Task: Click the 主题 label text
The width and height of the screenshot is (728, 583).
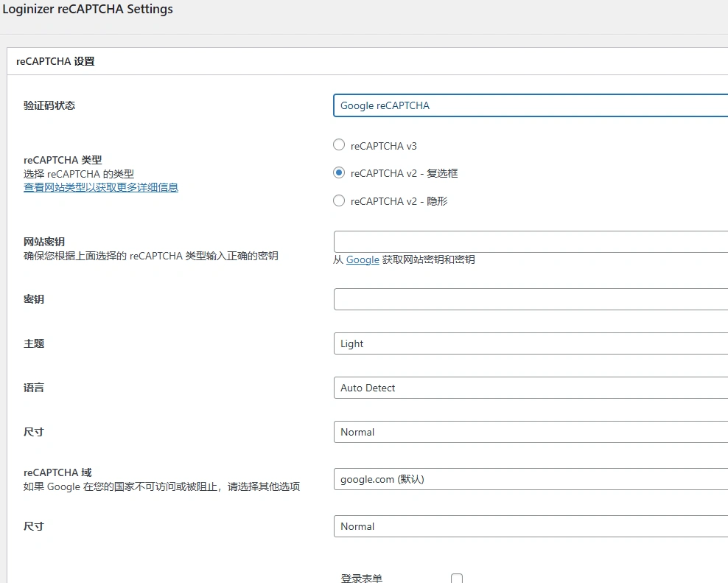Action: point(32,343)
